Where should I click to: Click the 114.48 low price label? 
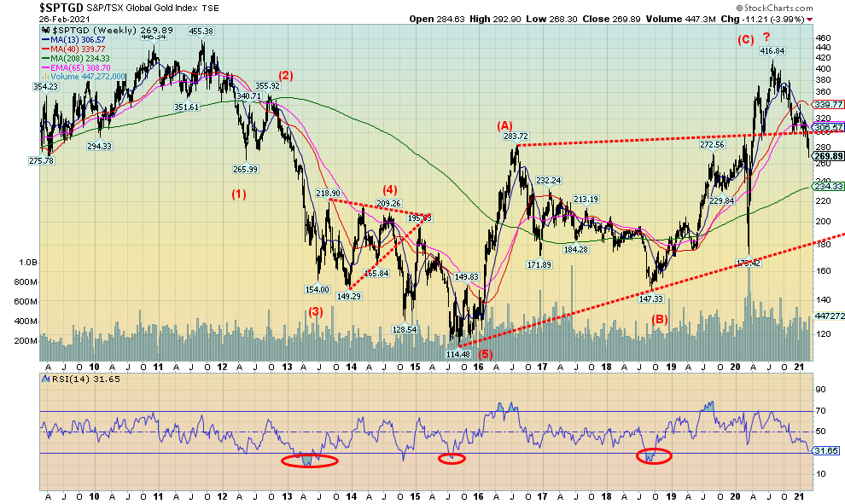(x=458, y=354)
